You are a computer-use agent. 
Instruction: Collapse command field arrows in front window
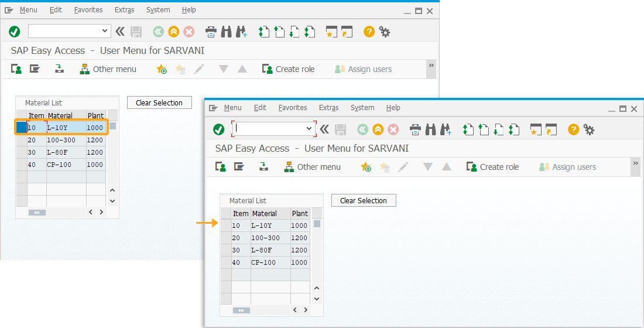[324, 130]
